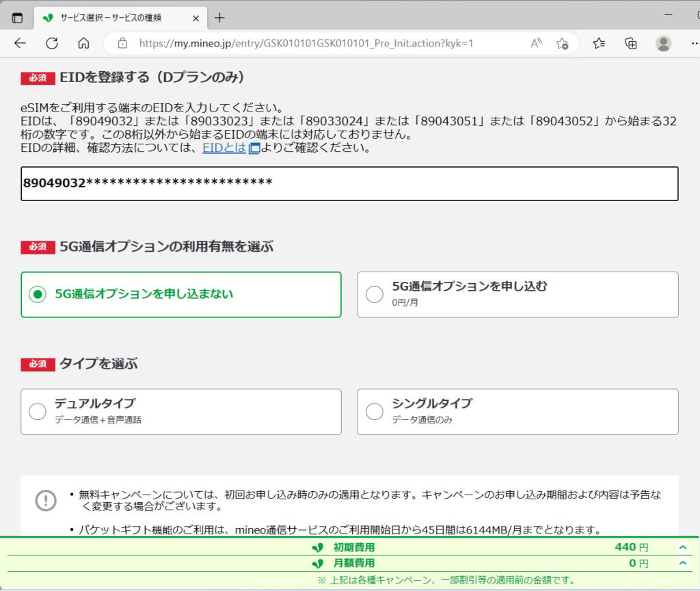700x591 pixels.
Task: Open the Favorites list
Action: 599,43
